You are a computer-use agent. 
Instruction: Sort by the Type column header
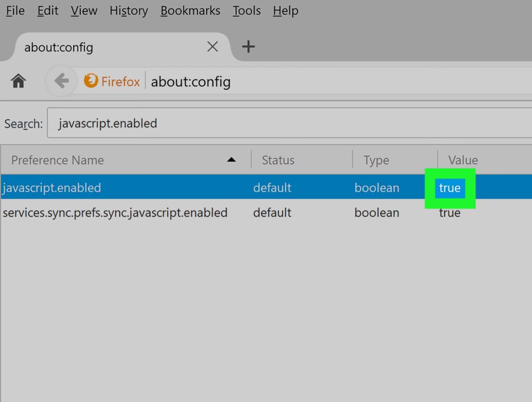click(x=376, y=160)
